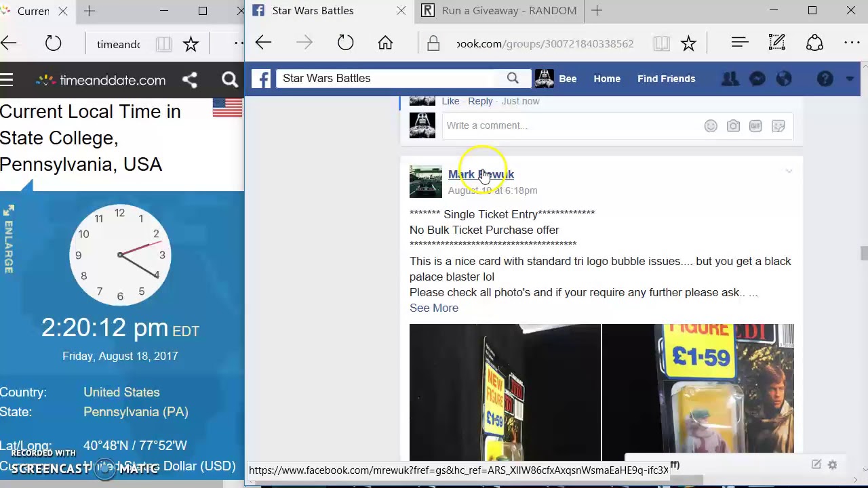Open post timestamp August 10 at 6:18pm
This screenshot has height=488, width=868.
492,190
